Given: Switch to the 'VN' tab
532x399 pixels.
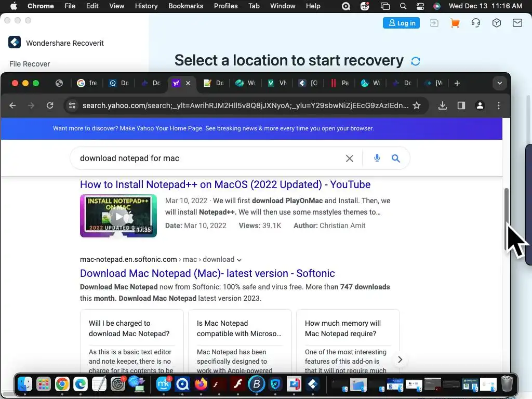Looking at the screenshot, I should pos(277,83).
